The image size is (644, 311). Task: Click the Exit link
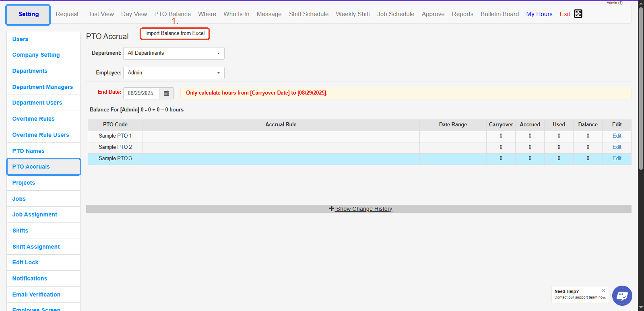tap(565, 14)
